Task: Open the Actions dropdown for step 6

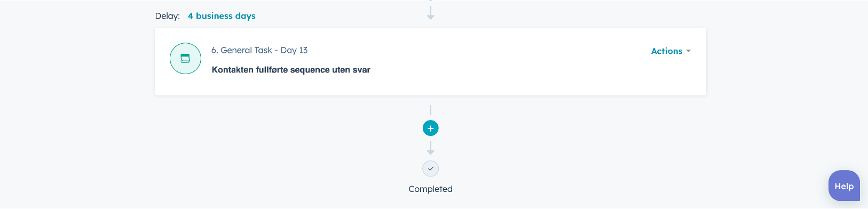Action: 671,51
